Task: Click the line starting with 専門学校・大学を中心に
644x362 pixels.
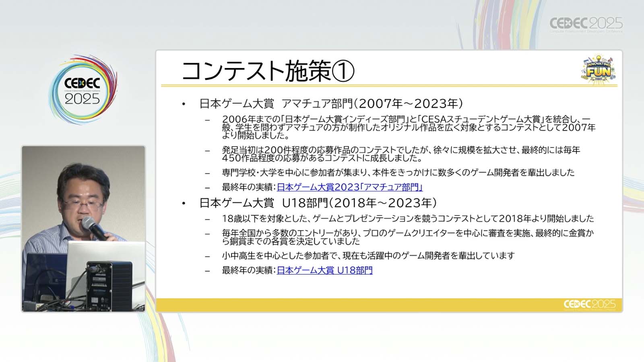Action: [398, 173]
